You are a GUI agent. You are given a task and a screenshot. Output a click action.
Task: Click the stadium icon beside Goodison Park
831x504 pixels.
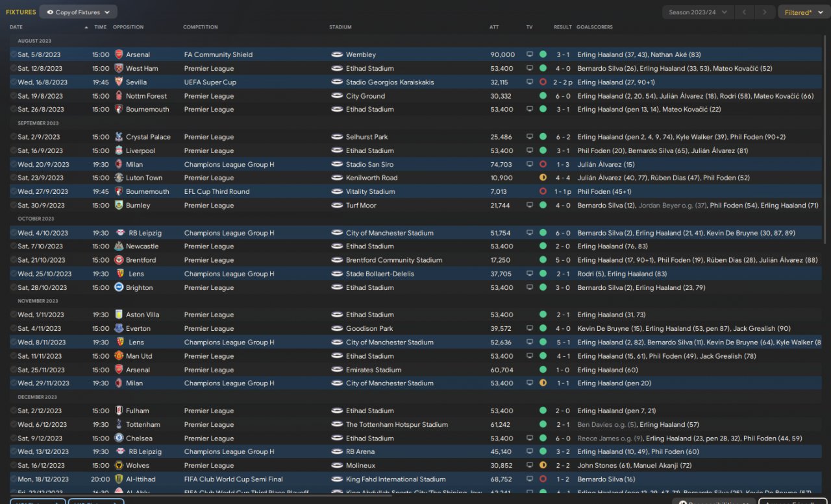click(x=336, y=328)
